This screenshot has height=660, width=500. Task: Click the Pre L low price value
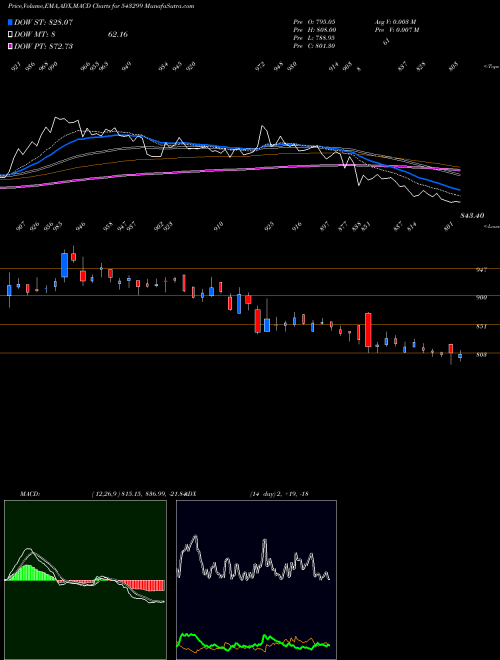(324, 37)
